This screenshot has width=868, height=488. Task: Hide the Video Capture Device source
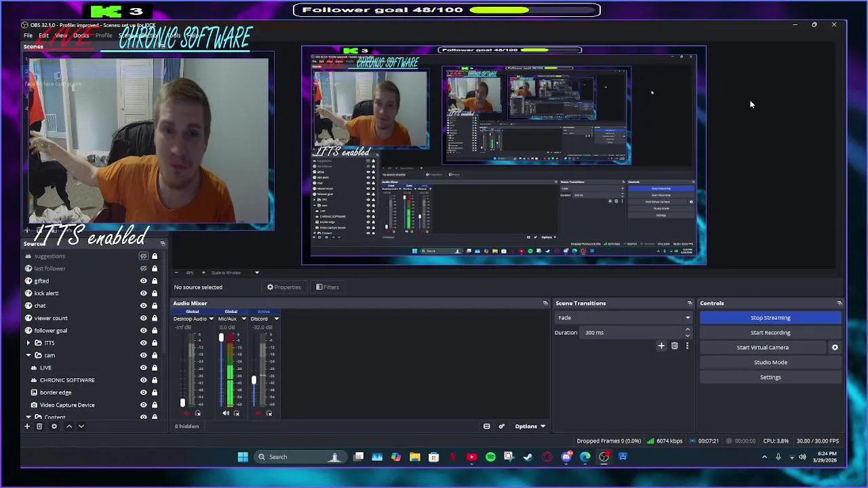coord(143,405)
